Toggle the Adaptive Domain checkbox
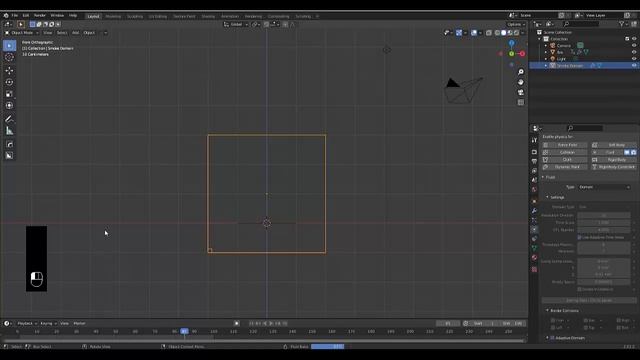This screenshot has width=640, height=360. click(553, 338)
